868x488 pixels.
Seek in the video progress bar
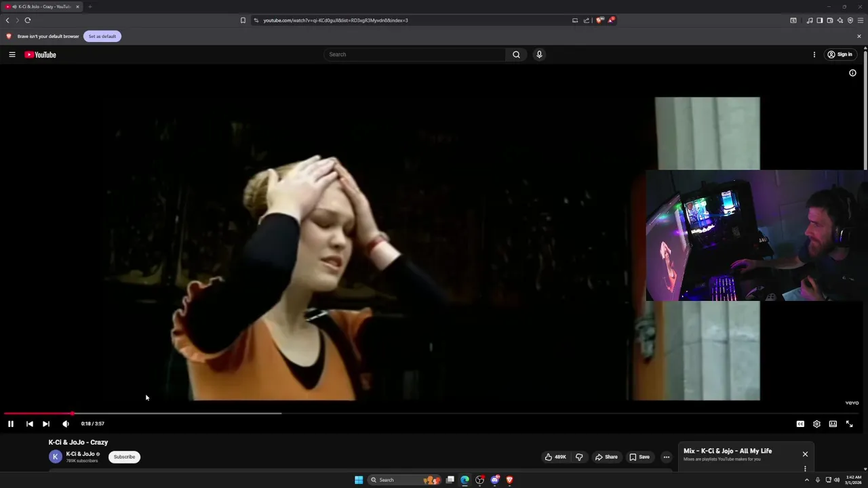(x=431, y=413)
